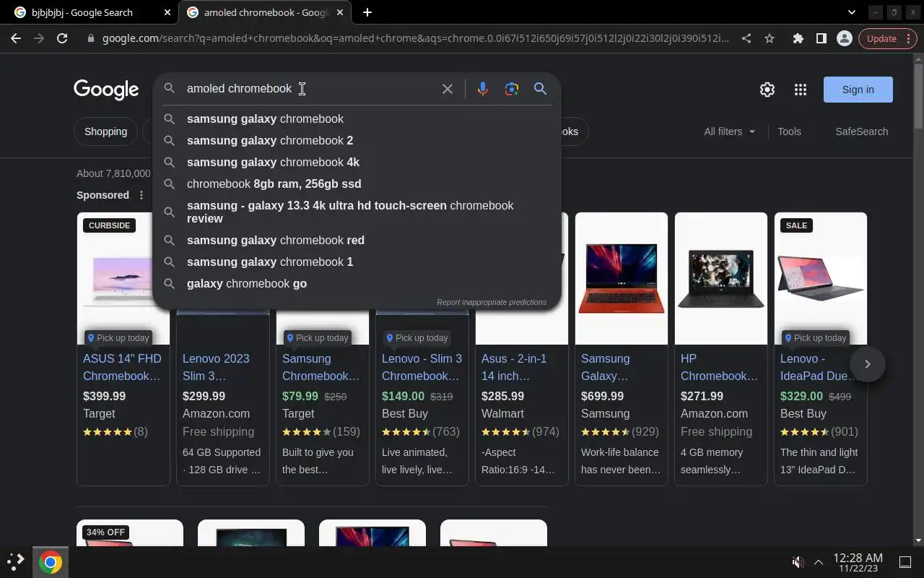Open Lenovo Slim 3 Best Buy listing
The height and width of the screenshot is (578, 924).
tap(422, 367)
